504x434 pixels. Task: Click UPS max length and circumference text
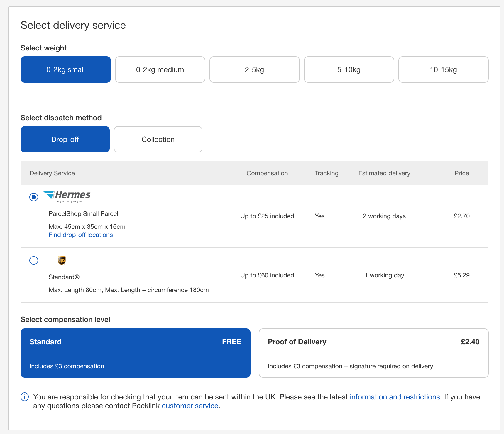pyautogui.click(x=129, y=290)
